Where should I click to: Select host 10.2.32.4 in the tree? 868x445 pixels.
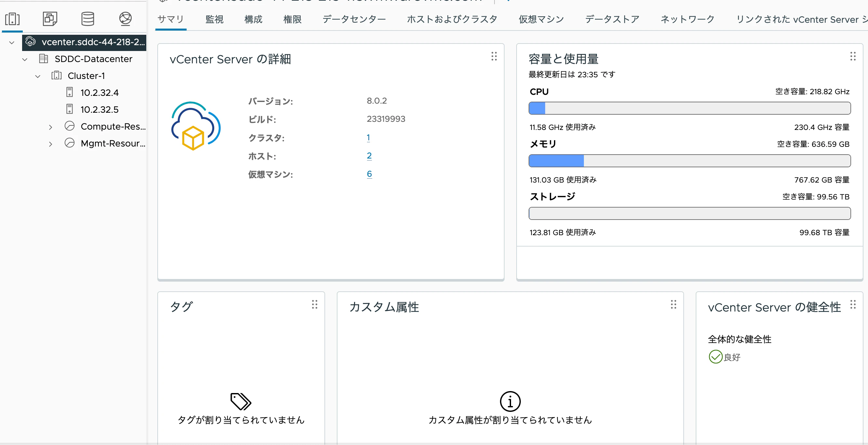click(x=99, y=93)
